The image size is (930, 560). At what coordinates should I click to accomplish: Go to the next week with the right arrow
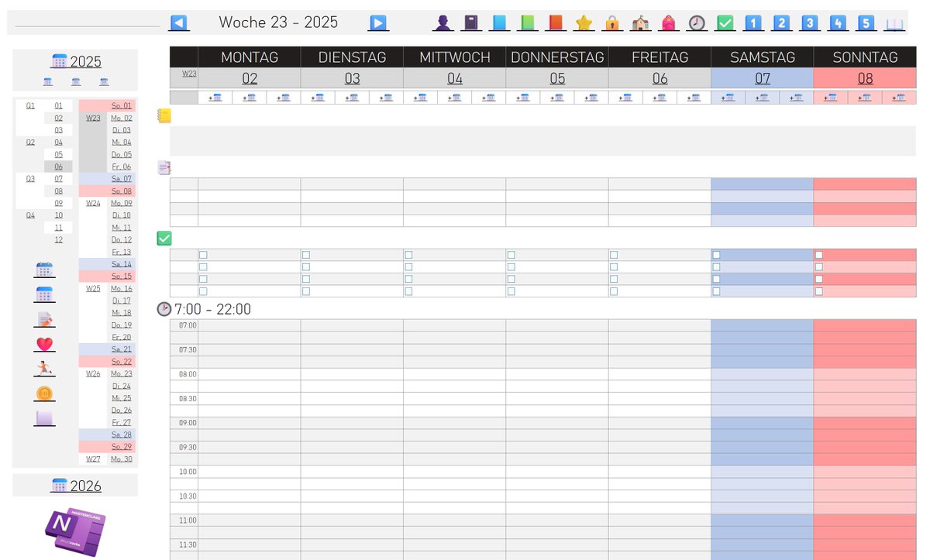click(377, 22)
